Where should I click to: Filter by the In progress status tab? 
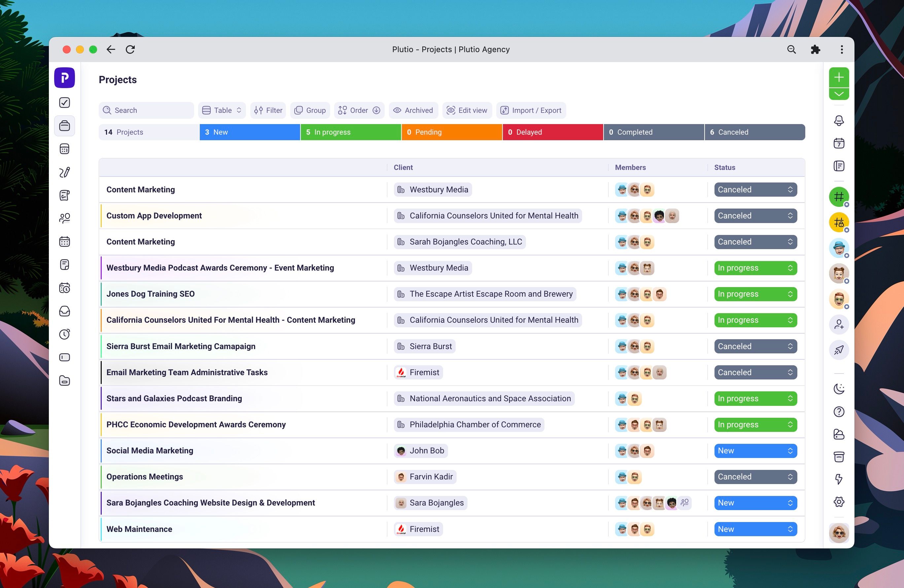(351, 132)
